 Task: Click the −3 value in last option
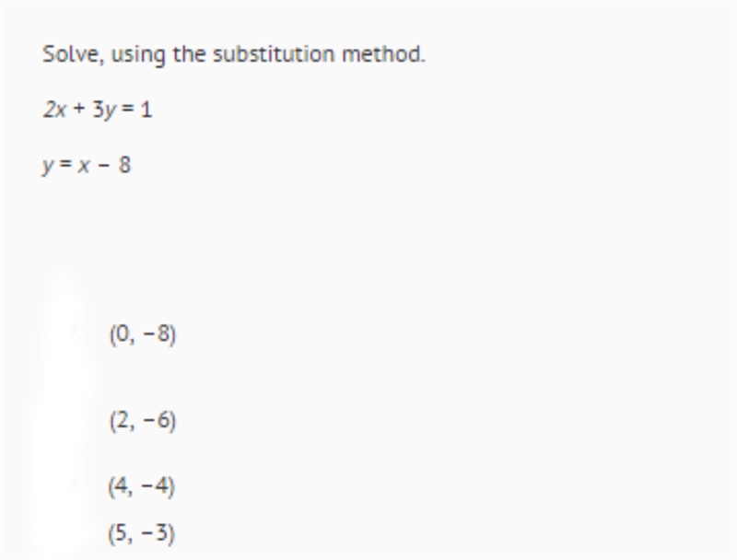point(155,533)
